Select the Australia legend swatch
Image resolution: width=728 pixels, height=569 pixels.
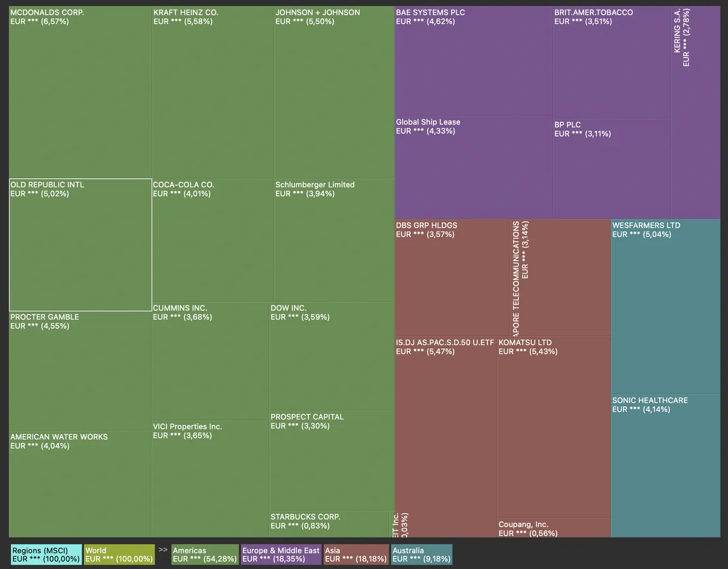pos(421,555)
